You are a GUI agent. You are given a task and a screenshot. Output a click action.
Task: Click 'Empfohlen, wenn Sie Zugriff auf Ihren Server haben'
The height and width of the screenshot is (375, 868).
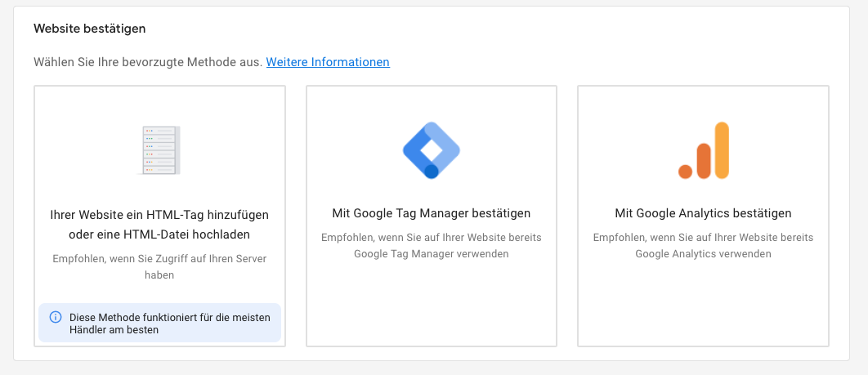tap(159, 266)
